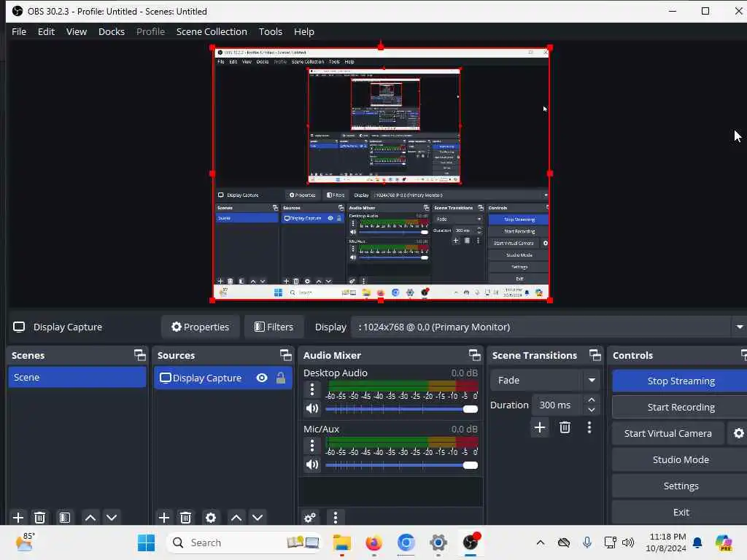Open Mic/Aux options three-dot menu

[312, 446]
